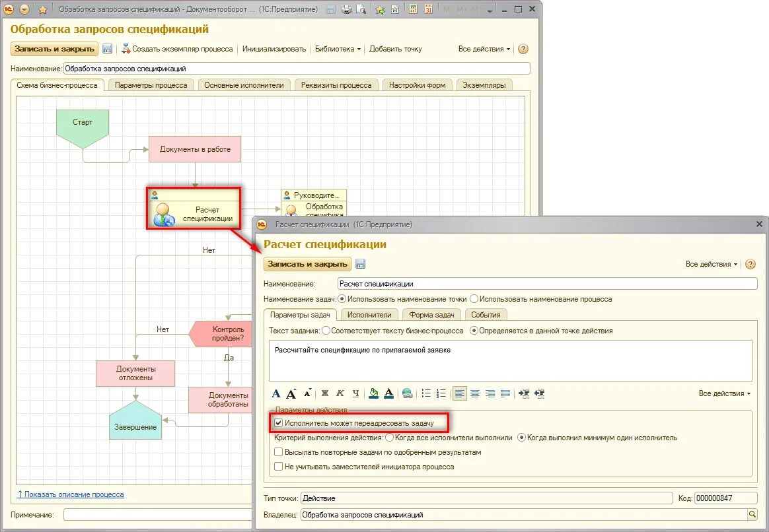Select Использовать наименование процесса radio

(x=474, y=299)
